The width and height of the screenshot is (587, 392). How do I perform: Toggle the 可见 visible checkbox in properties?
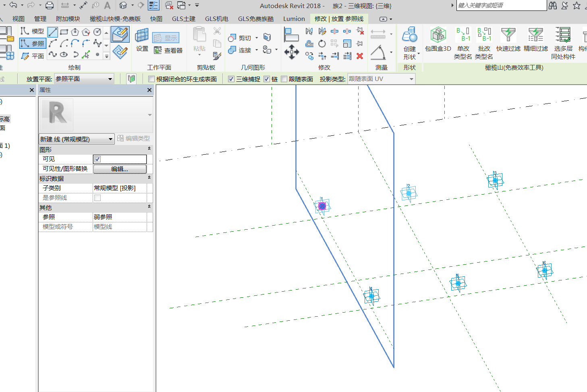(97, 159)
